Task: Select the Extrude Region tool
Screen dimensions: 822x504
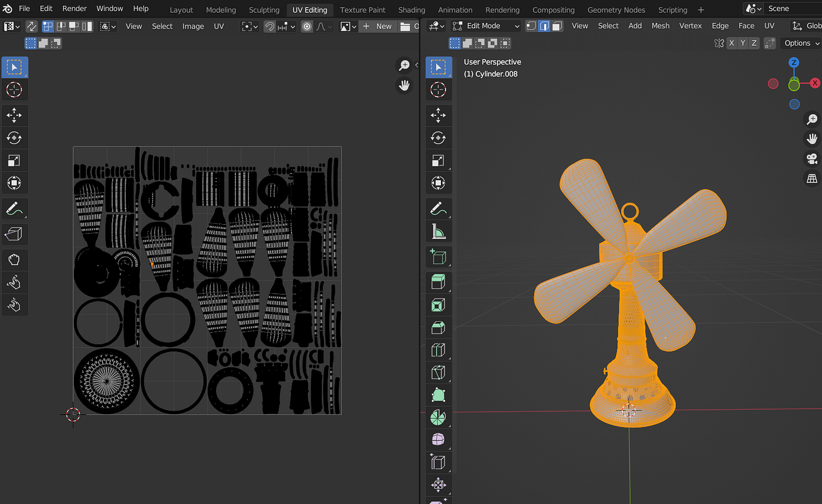Action: (439, 283)
